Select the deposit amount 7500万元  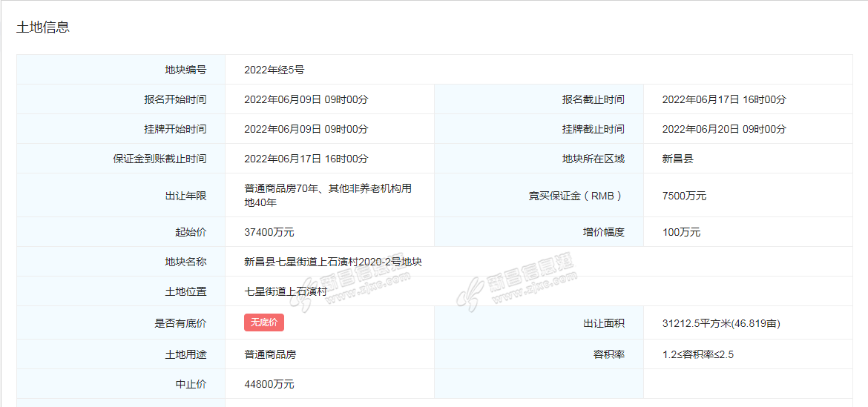tap(684, 196)
